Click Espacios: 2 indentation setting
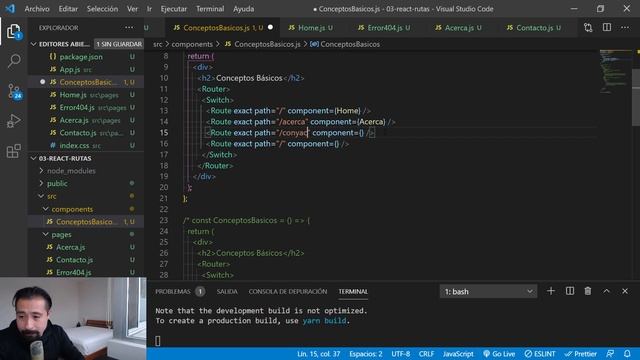This screenshot has height=360, width=640. point(366,354)
